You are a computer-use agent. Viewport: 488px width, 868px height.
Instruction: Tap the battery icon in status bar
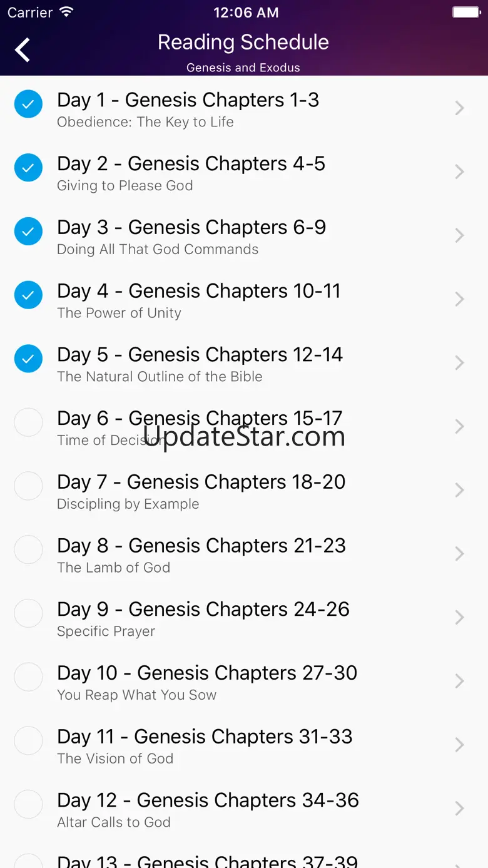(x=466, y=12)
